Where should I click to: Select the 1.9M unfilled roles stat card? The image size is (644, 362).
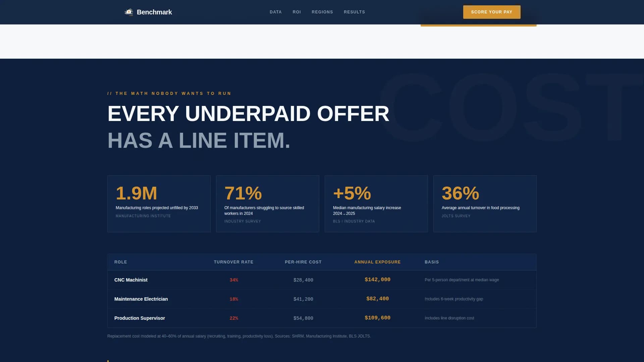click(x=159, y=204)
